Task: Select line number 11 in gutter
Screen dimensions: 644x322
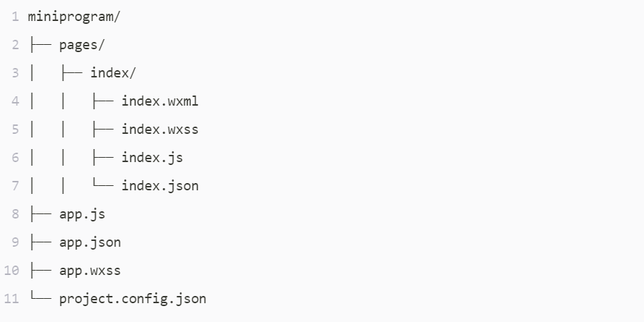Action: tap(12, 299)
